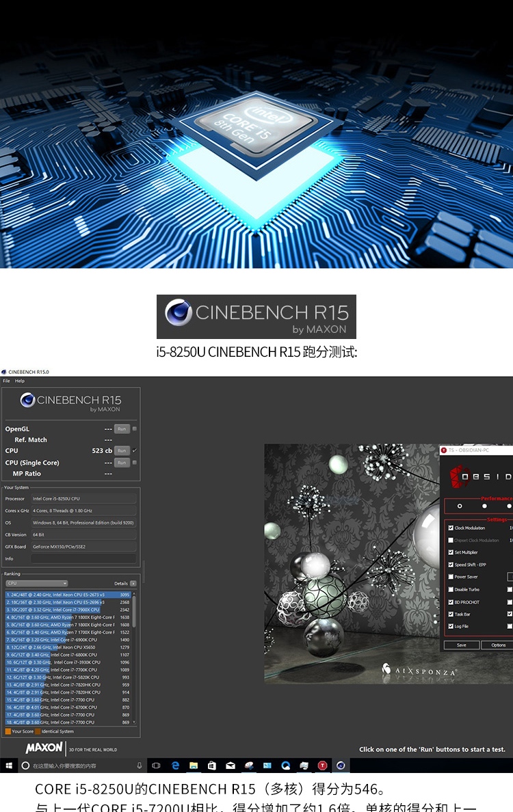Select ranking row Core i7-6700K CPU
Image resolution: width=513 pixels, height=812 pixels.
click(68, 707)
